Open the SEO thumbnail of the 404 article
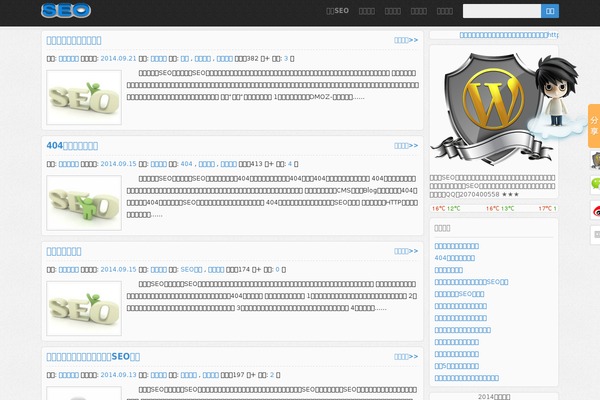 (x=84, y=203)
